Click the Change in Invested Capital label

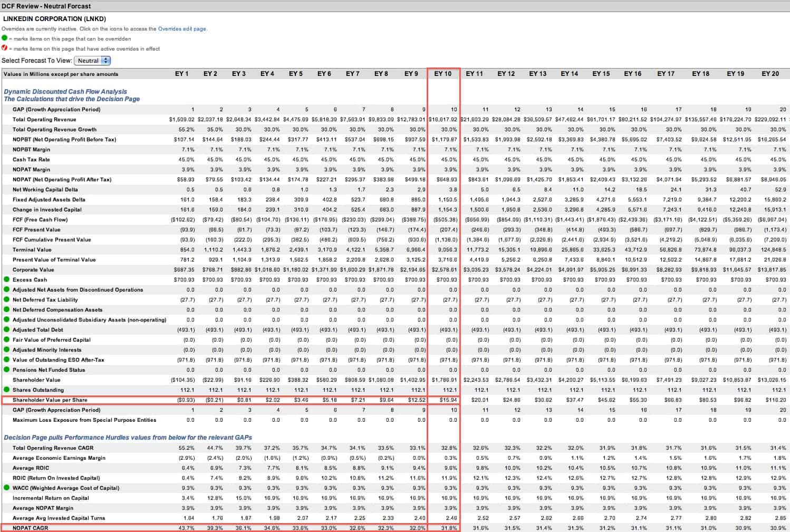[x=47, y=210]
